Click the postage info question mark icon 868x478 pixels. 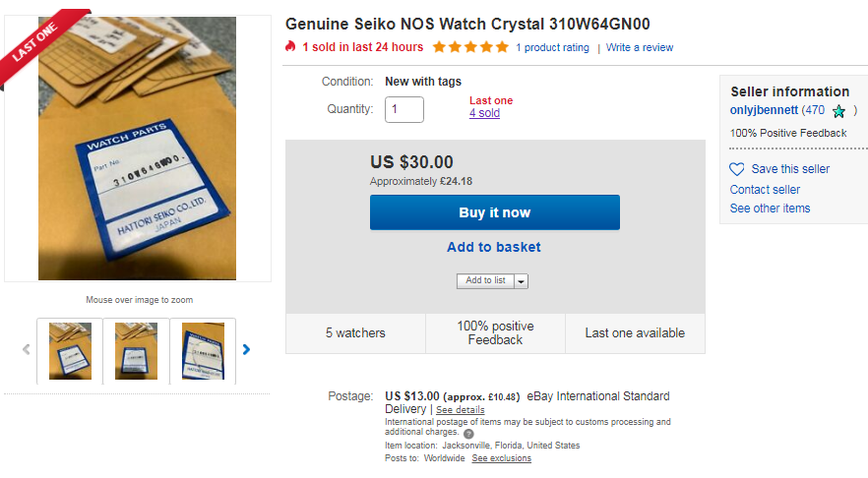tap(468, 433)
